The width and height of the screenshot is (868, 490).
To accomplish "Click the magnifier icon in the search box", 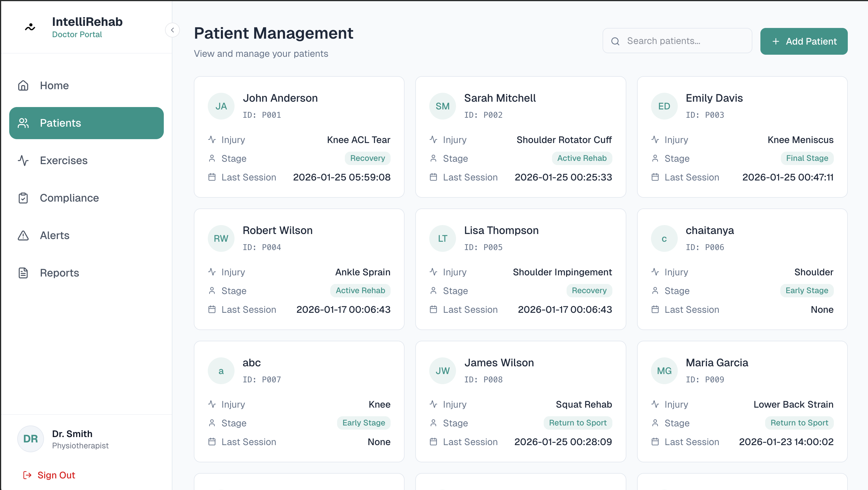I will click(615, 41).
